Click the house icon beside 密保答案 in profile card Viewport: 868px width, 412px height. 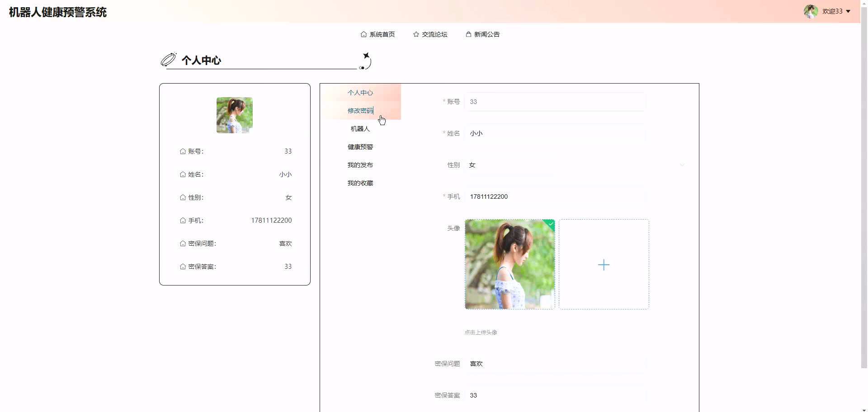click(183, 267)
